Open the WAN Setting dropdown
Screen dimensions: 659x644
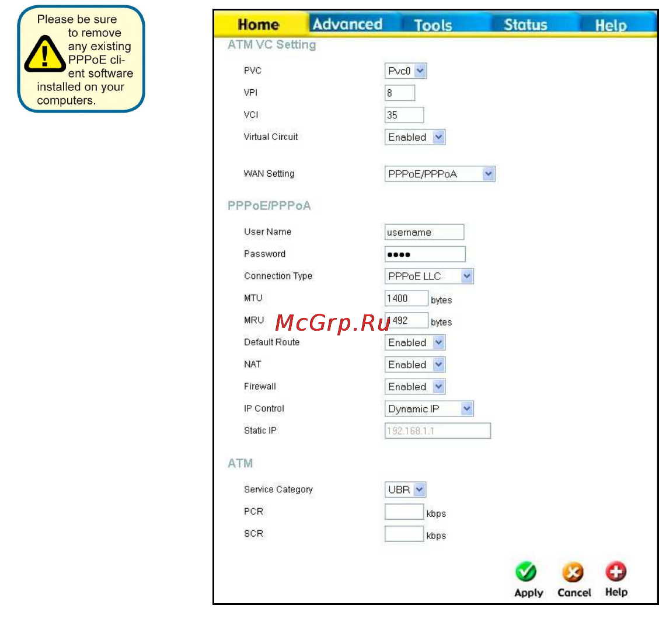[440, 174]
